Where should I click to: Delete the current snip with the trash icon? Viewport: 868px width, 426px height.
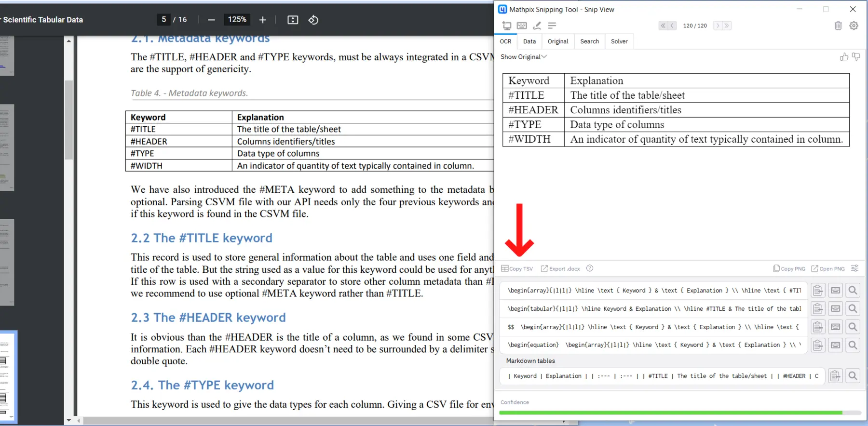point(838,26)
